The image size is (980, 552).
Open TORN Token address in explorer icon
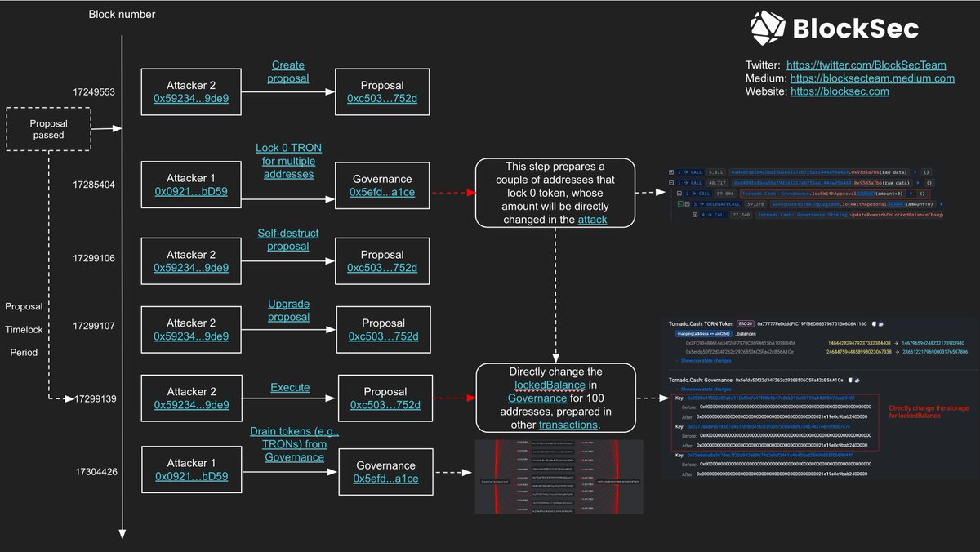tap(880, 324)
